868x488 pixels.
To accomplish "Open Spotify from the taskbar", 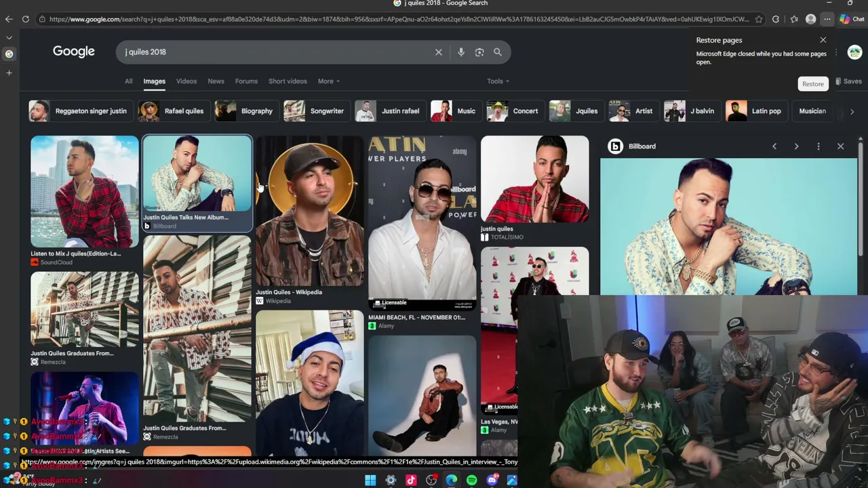I will 472,481.
